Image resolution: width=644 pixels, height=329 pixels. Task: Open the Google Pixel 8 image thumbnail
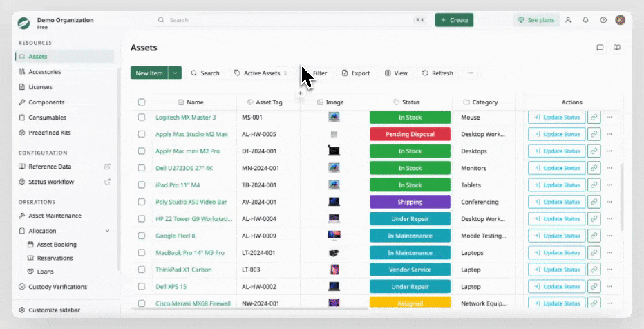[334, 236]
